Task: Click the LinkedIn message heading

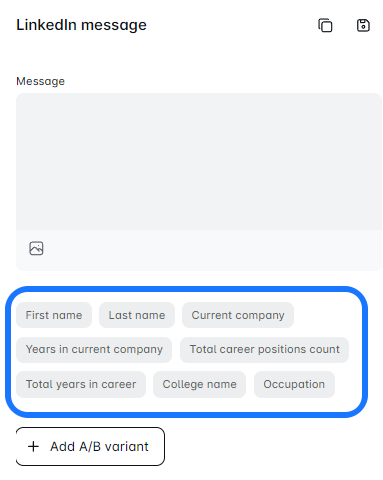Action: [81, 25]
